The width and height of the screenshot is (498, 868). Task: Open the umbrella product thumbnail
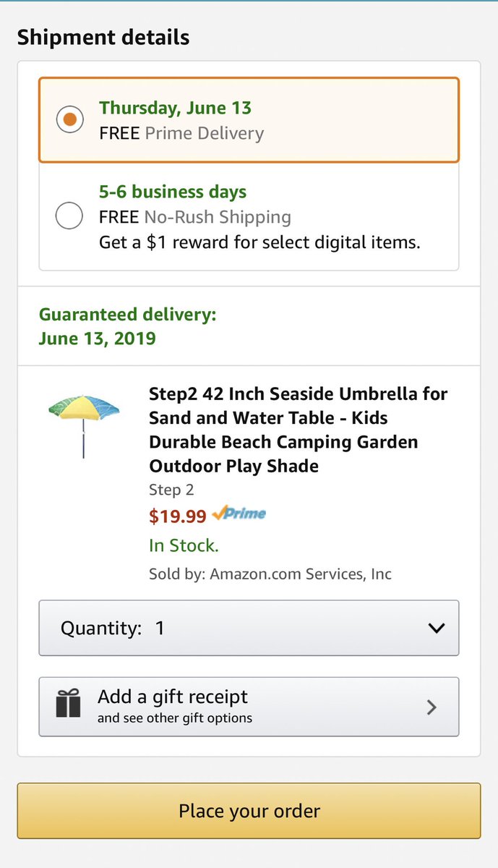tap(83, 424)
